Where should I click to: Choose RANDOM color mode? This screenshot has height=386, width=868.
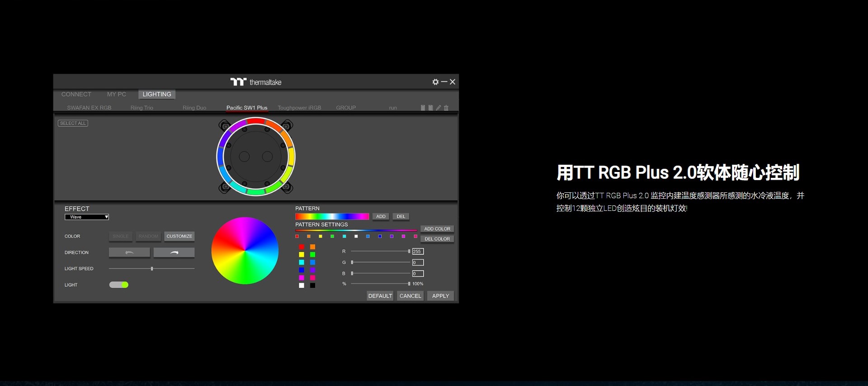click(x=148, y=236)
